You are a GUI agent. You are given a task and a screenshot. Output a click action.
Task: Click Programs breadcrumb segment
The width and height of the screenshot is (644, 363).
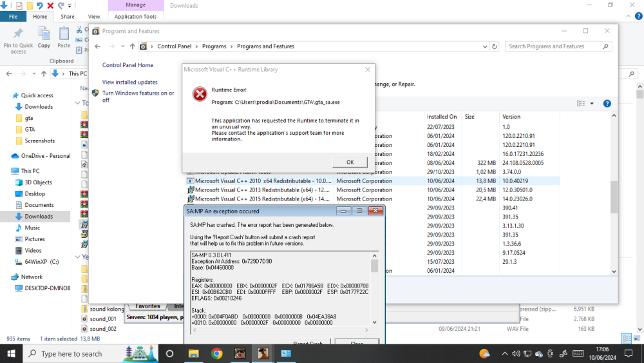[x=214, y=46]
